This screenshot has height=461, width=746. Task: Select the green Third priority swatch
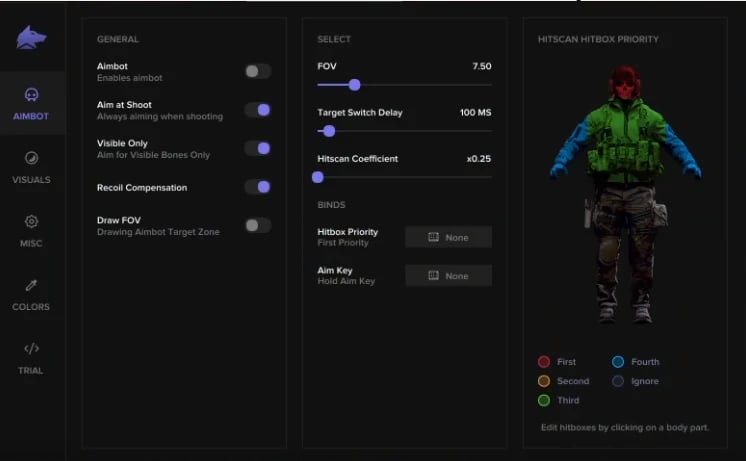point(544,401)
